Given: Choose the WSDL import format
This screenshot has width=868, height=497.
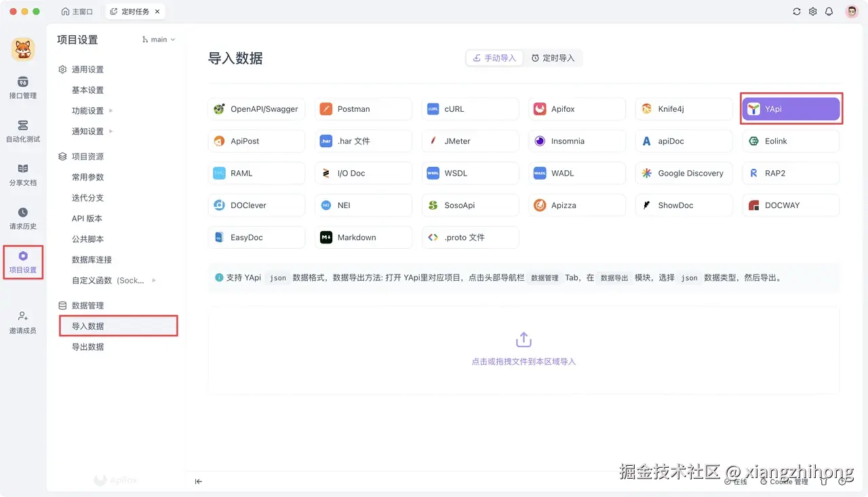Looking at the screenshot, I should tap(471, 174).
